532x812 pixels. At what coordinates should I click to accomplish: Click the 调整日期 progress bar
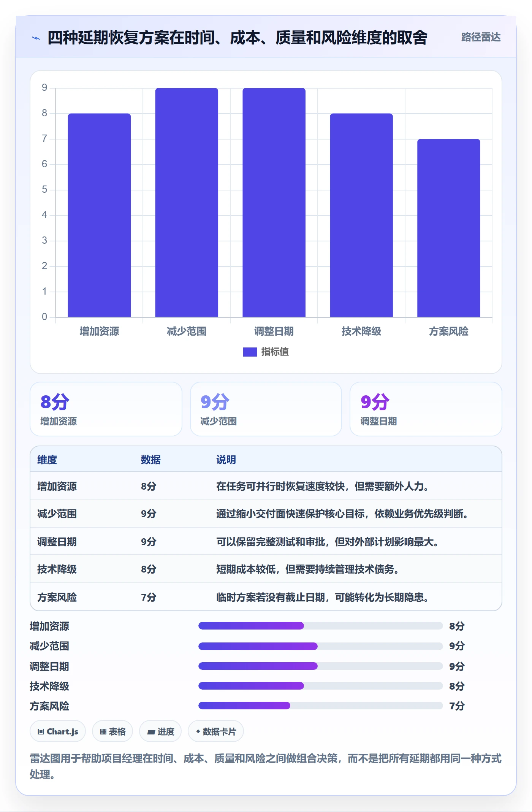coord(321,666)
